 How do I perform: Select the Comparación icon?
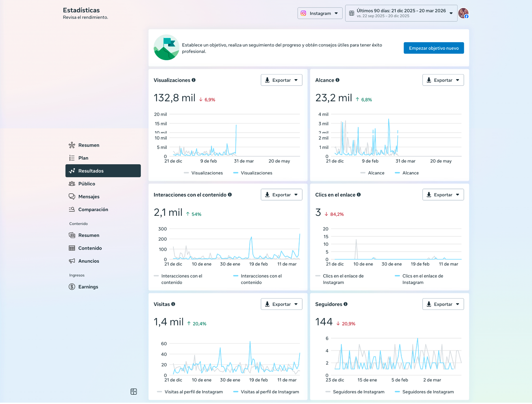(x=72, y=209)
